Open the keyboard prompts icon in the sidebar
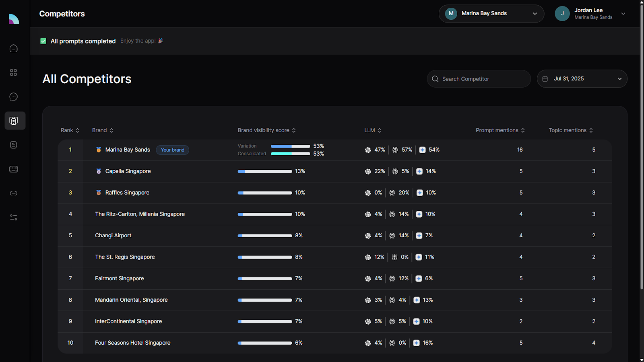644x362 pixels. [x=14, y=169]
